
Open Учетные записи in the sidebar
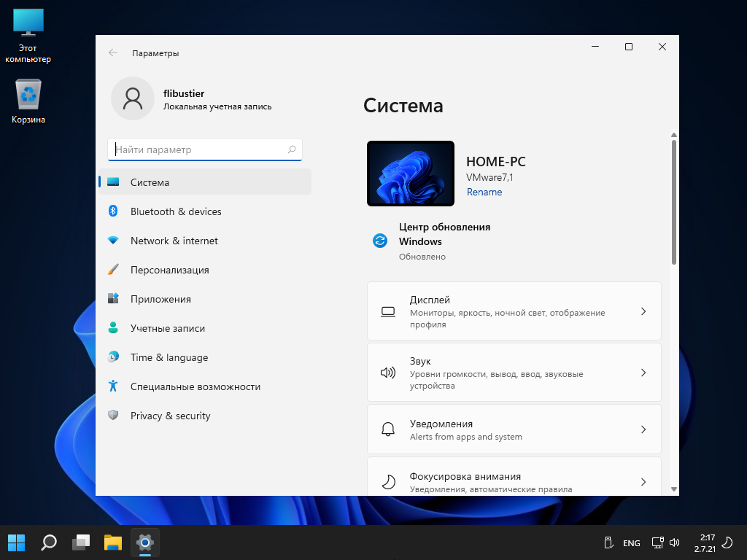pos(168,328)
